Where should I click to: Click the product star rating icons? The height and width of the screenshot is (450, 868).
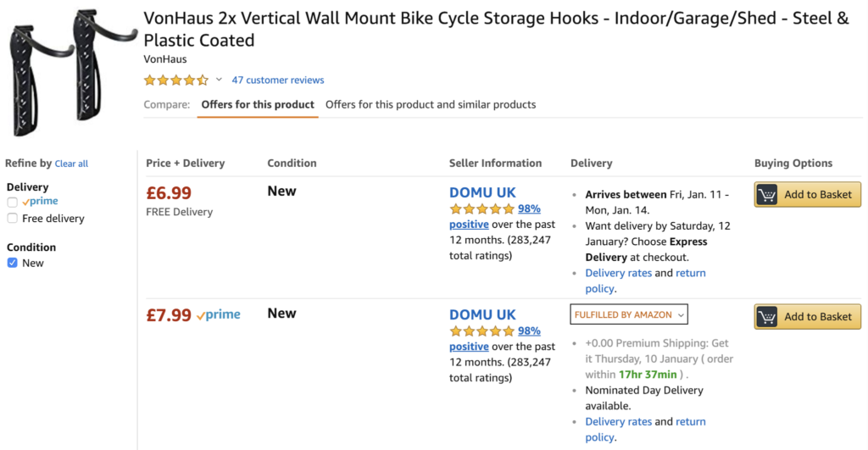175,81
